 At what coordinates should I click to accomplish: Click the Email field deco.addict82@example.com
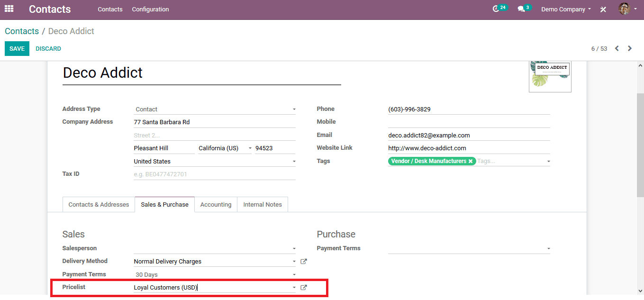point(469,136)
